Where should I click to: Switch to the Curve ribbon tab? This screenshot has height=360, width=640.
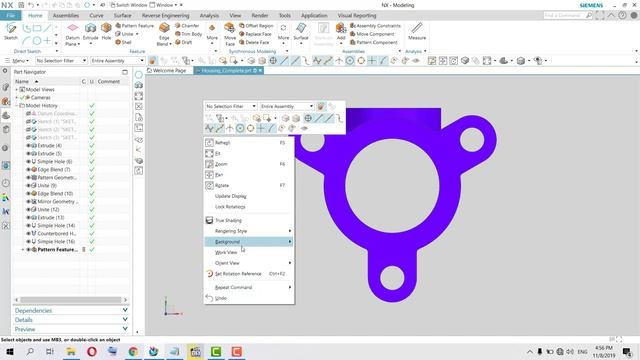pyautogui.click(x=96, y=16)
